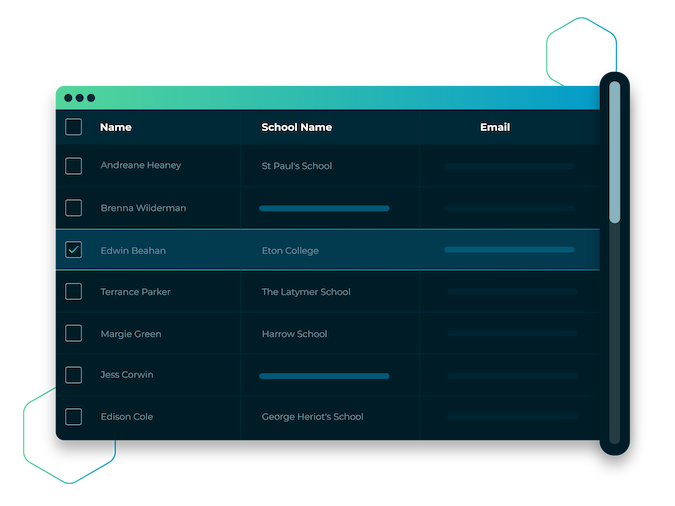
Task: Tick the checkbox beside Terrance Parker
Action: [73, 292]
